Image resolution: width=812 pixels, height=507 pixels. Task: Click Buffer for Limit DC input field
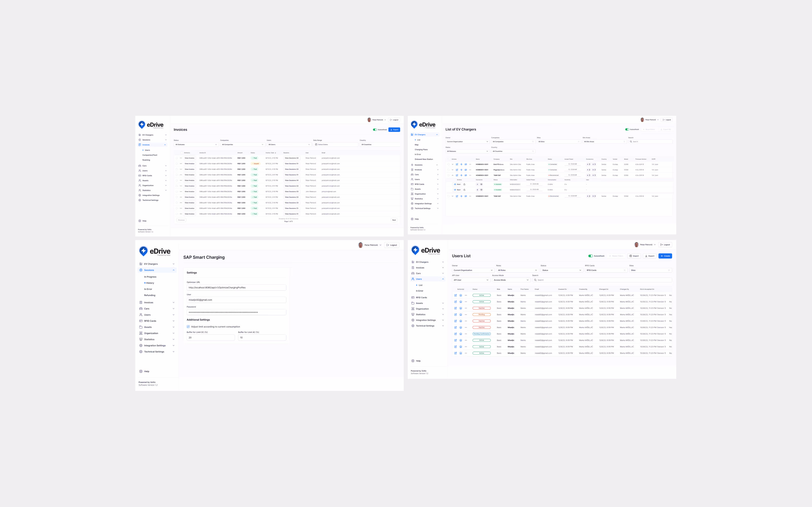[210, 338]
